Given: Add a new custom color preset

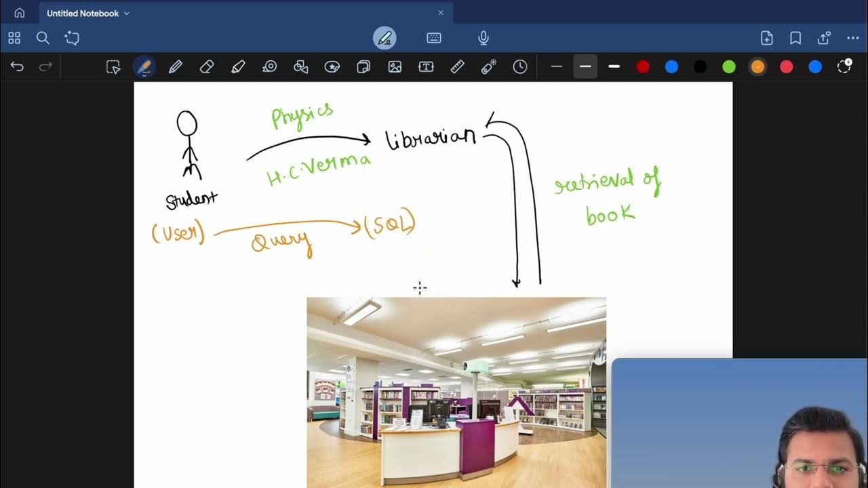Looking at the screenshot, I should [844, 66].
